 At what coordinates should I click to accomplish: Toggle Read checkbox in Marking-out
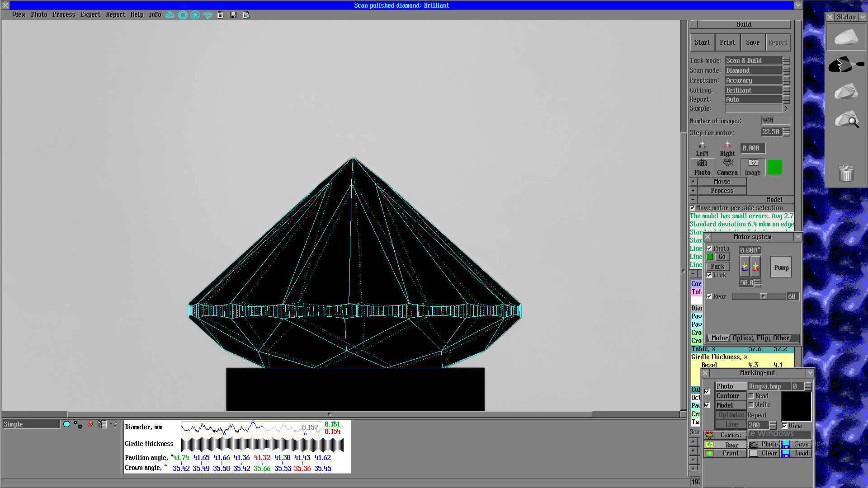(x=751, y=396)
